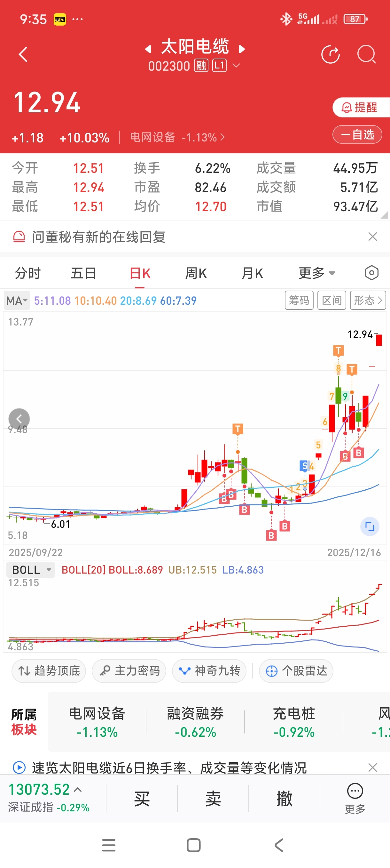
Task: Select the 日K tab
Action: click(x=140, y=273)
